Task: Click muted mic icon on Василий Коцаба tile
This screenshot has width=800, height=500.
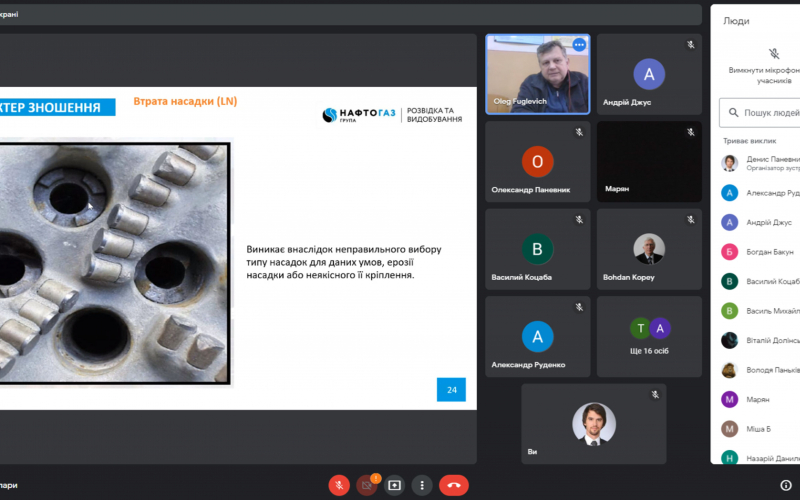Action: click(579, 220)
